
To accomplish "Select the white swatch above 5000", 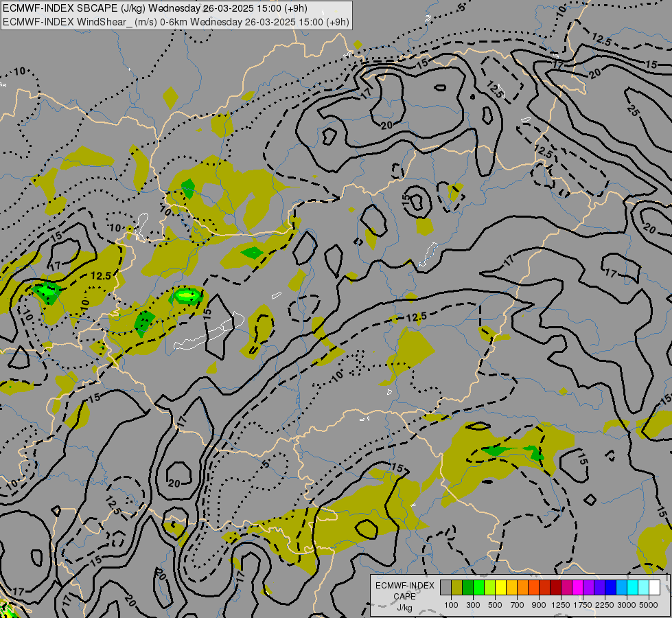I will (x=655, y=588).
